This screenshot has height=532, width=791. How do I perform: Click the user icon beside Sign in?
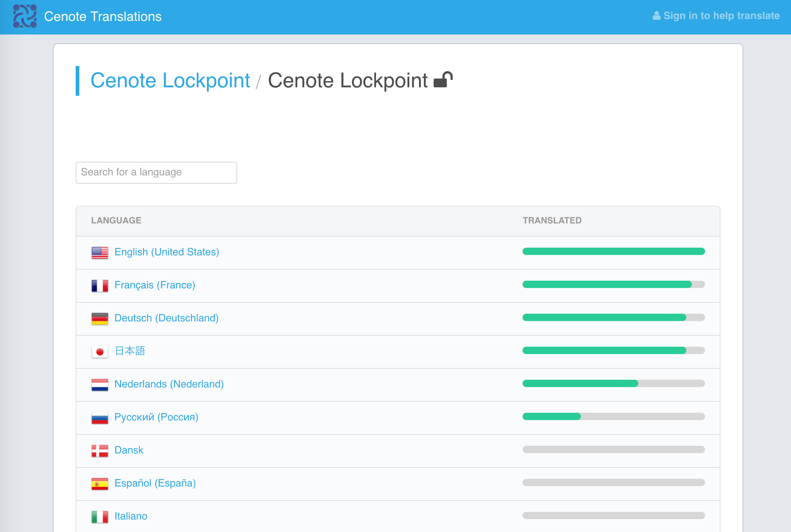pos(657,16)
